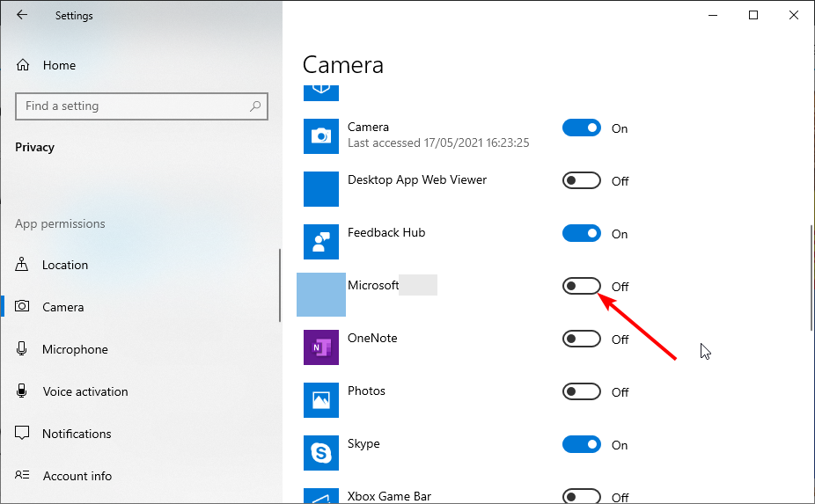815x504 pixels.
Task: Turn on Photos camera toggle
Action: pyautogui.click(x=581, y=392)
